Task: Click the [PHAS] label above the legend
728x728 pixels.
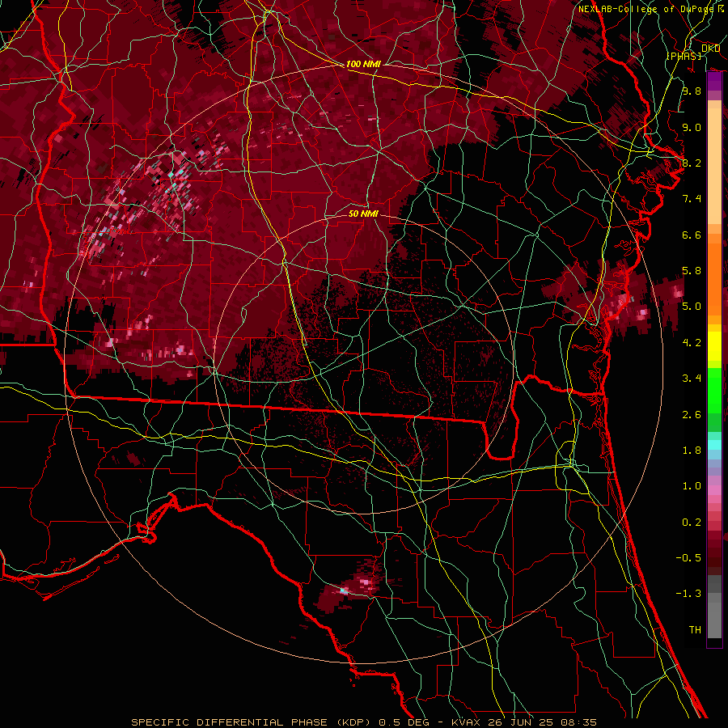Action: (684, 56)
